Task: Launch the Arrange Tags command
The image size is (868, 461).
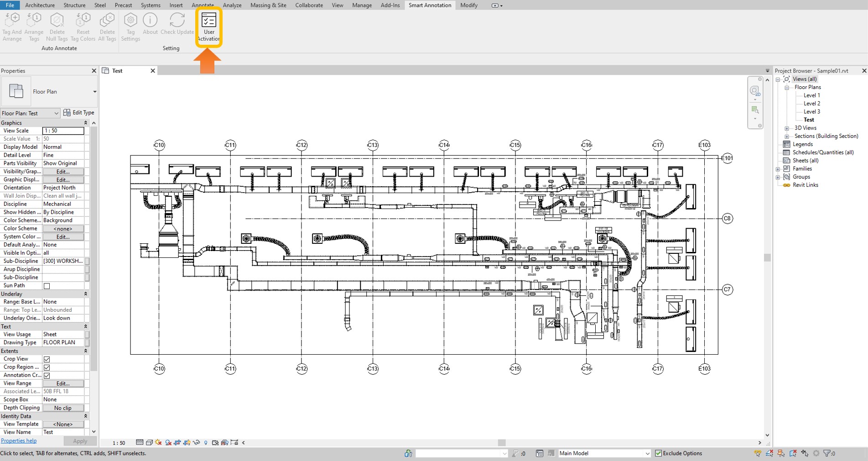Action: coord(34,27)
